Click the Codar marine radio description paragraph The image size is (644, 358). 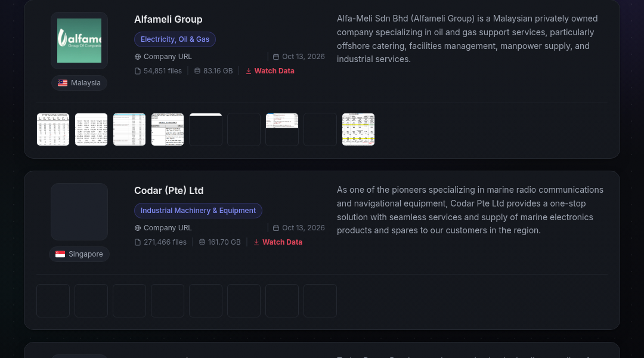(x=470, y=211)
